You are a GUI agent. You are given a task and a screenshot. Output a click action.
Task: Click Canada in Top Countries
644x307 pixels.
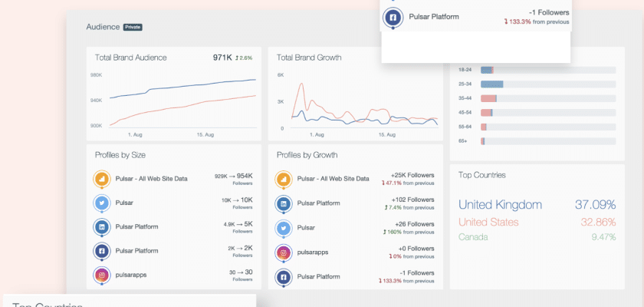(473, 237)
